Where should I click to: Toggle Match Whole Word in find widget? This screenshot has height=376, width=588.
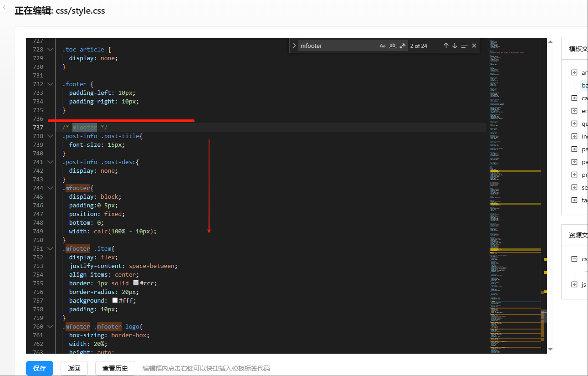pyautogui.click(x=393, y=46)
